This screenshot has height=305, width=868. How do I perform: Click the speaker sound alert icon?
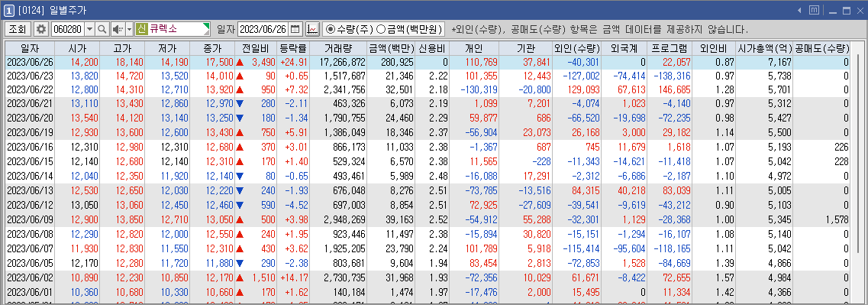click(118, 29)
